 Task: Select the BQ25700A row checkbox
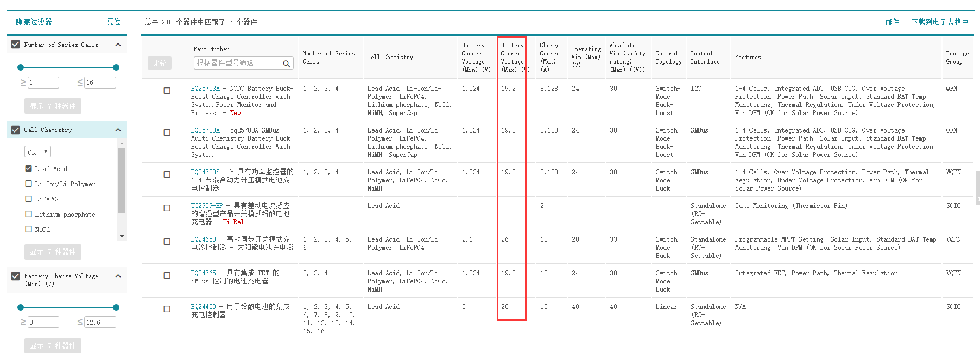click(x=167, y=133)
